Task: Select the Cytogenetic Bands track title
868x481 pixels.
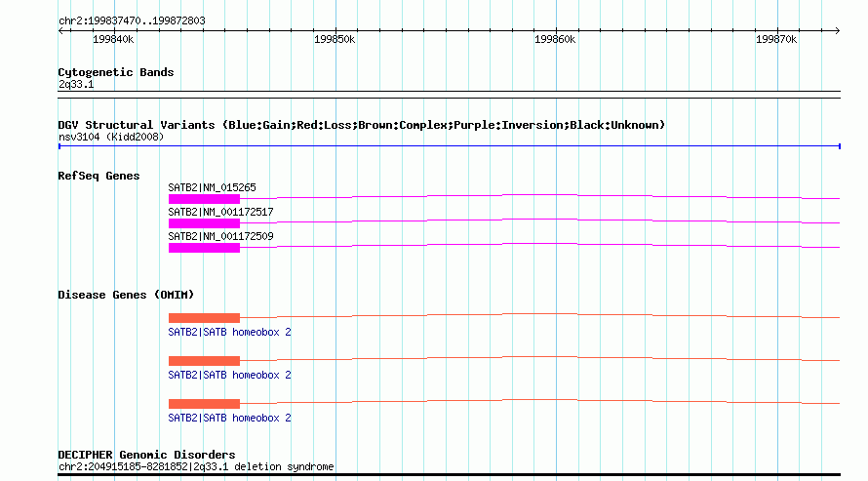Action: (x=116, y=72)
